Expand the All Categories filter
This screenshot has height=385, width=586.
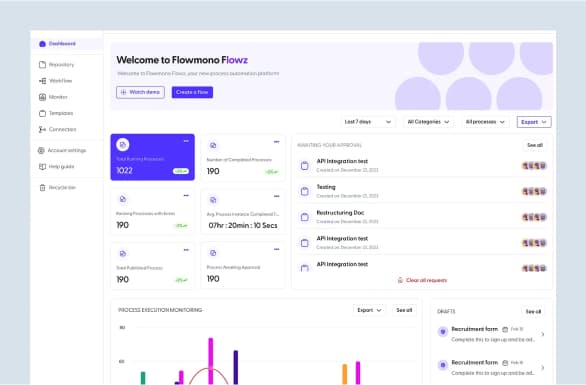[428, 122]
